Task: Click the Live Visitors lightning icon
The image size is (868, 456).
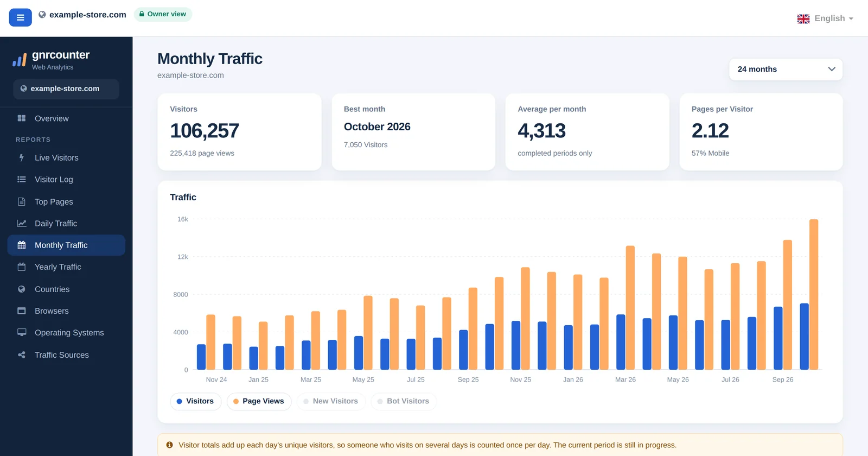Action: 22,157
